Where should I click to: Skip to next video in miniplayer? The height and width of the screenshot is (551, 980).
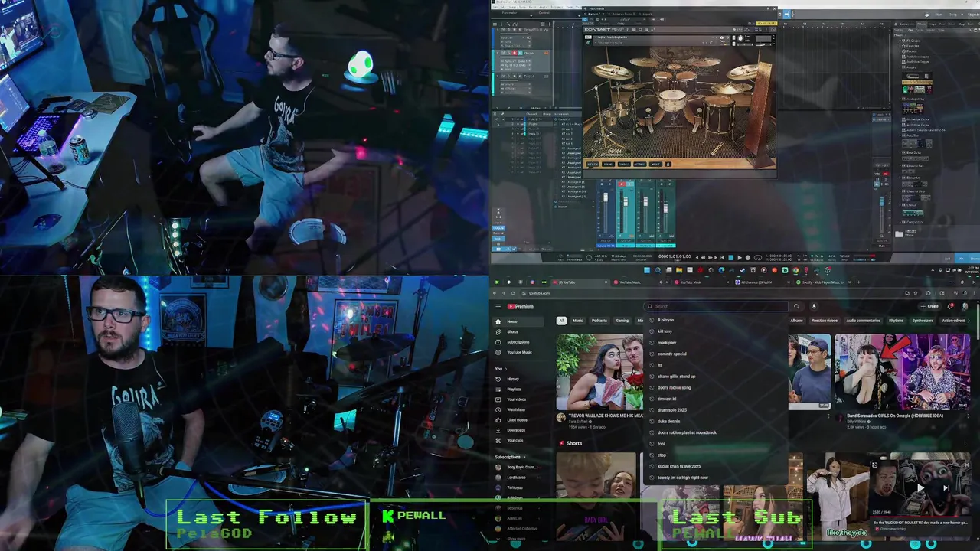[x=946, y=487]
